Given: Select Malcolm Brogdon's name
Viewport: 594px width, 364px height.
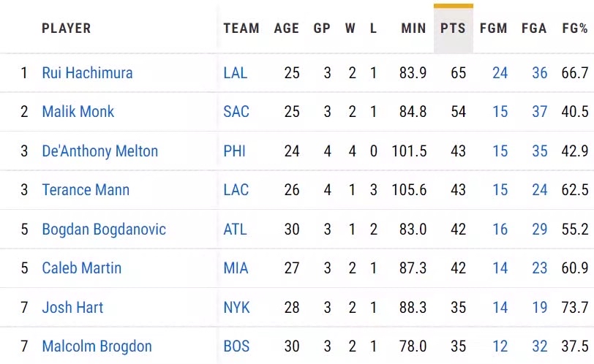Looking at the screenshot, I should click(97, 346).
